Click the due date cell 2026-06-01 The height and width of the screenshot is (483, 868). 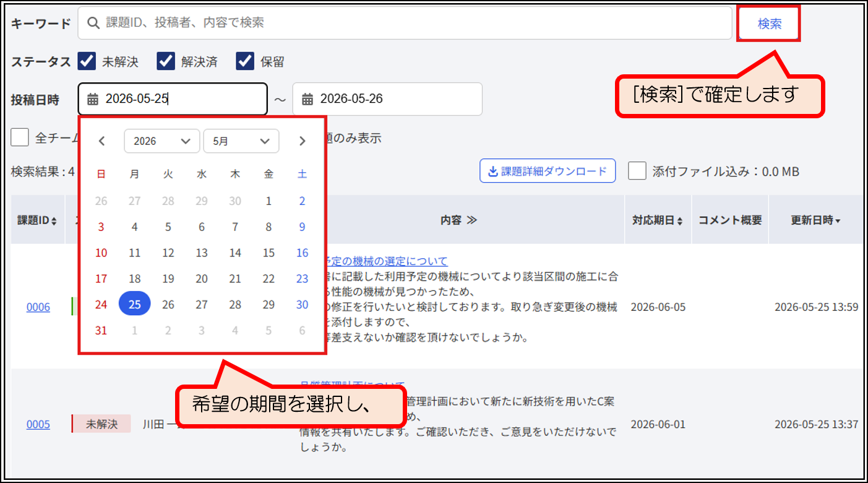click(658, 424)
